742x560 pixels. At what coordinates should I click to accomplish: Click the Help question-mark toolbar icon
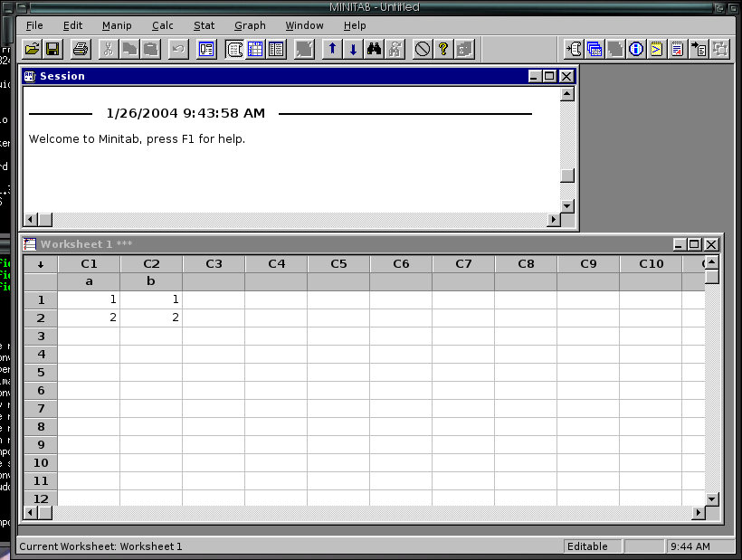(x=442, y=49)
